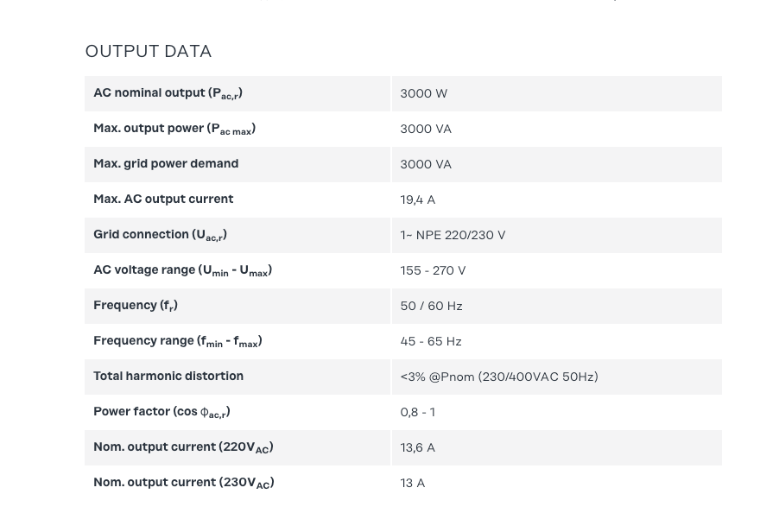The width and height of the screenshot is (760, 532).
Task: Select the Max. output power label
Action: pos(174,129)
